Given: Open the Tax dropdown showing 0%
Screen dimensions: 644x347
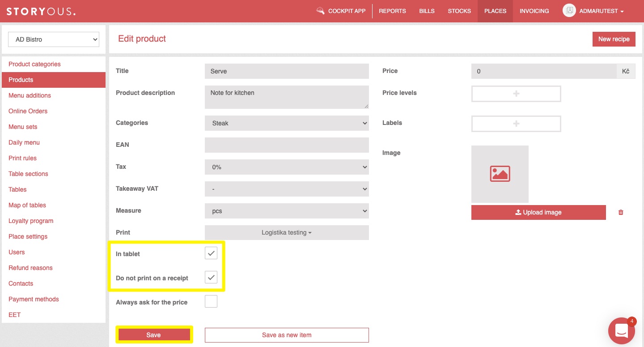Looking at the screenshot, I should click(x=287, y=167).
